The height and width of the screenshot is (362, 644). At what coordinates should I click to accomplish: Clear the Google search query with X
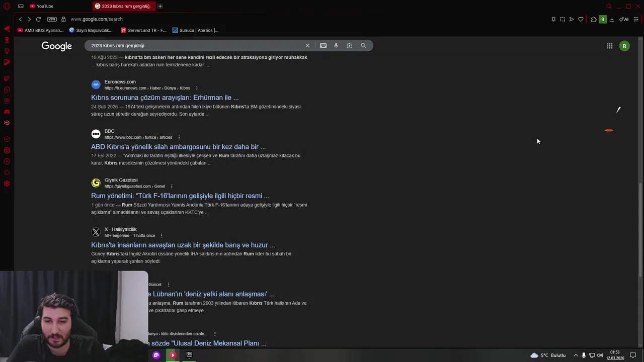click(x=307, y=45)
